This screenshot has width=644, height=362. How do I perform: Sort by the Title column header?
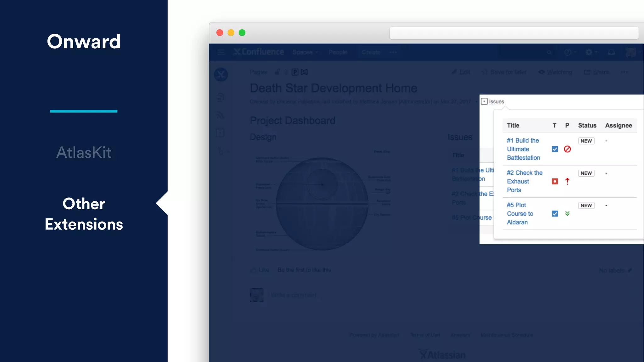click(513, 125)
